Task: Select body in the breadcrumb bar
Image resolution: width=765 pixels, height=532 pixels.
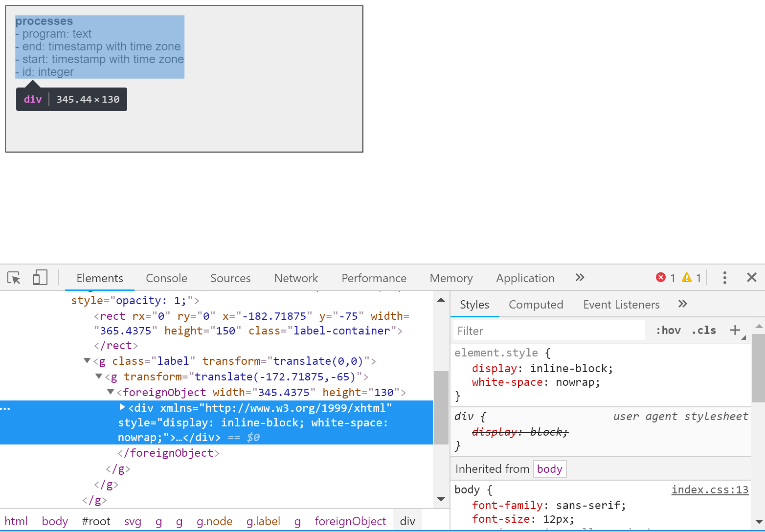Action: (x=55, y=521)
